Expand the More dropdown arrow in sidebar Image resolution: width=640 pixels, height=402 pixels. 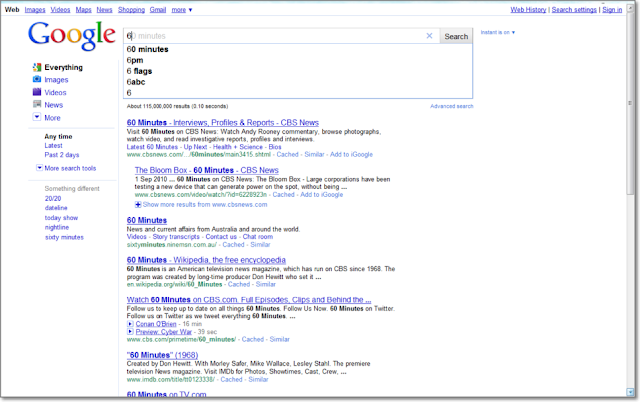click(37, 117)
